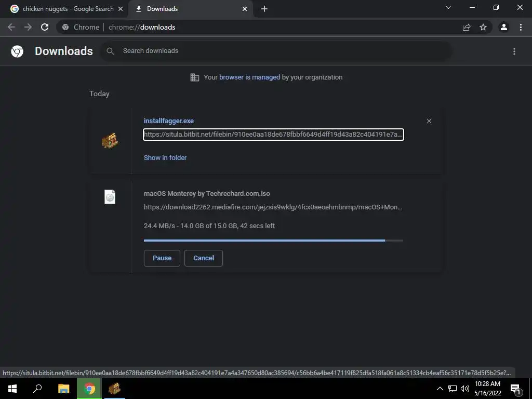Open a new browser tab

pyautogui.click(x=264, y=9)
